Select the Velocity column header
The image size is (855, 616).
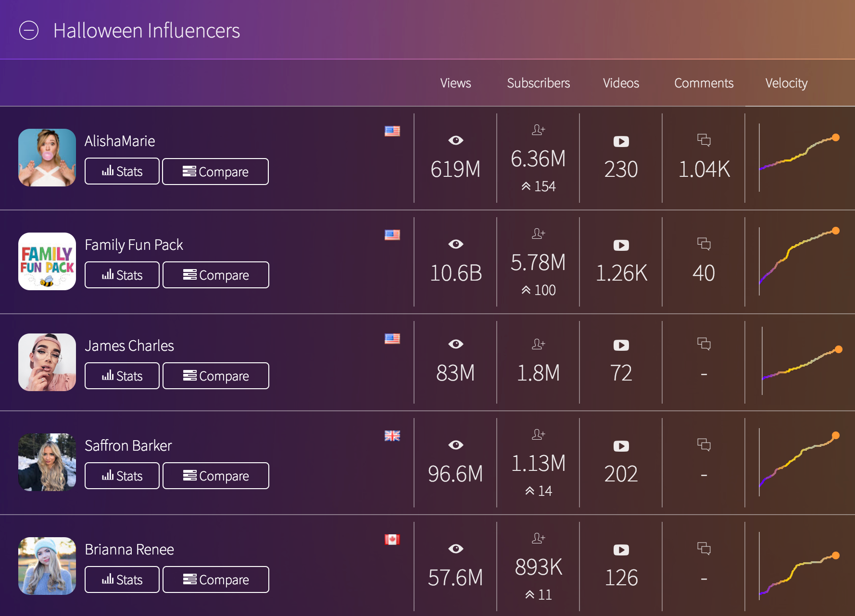pos(786,83)
